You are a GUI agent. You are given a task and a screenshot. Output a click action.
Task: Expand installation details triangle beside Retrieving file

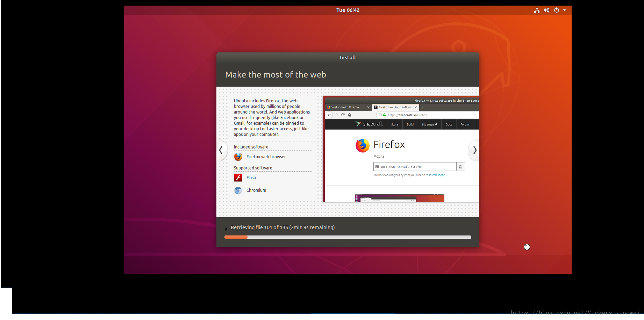[226, 229]
